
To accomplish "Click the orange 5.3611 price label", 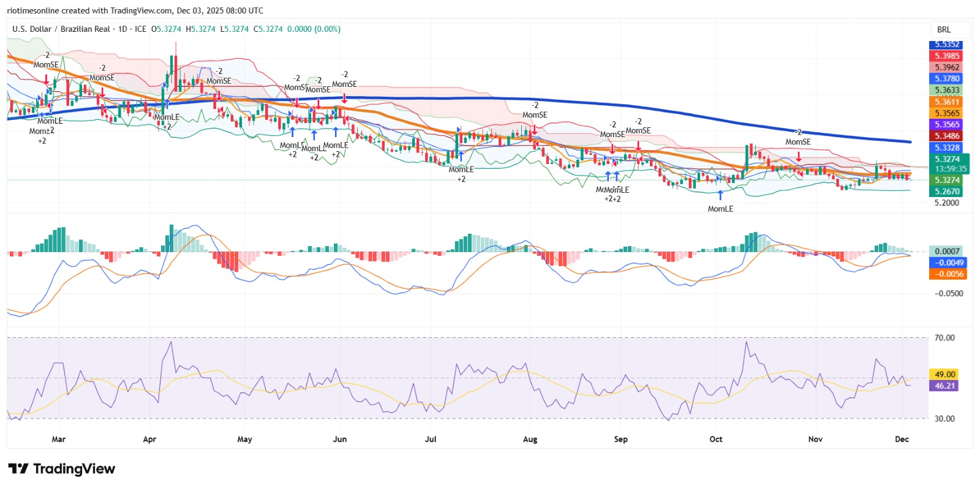I will pyautogui.click(x=946, y=102).
